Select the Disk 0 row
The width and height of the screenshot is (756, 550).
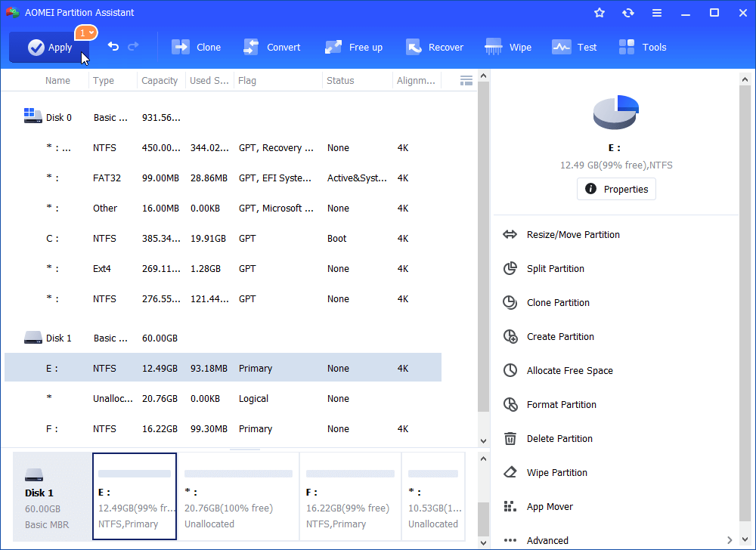(x=223, y=118)
